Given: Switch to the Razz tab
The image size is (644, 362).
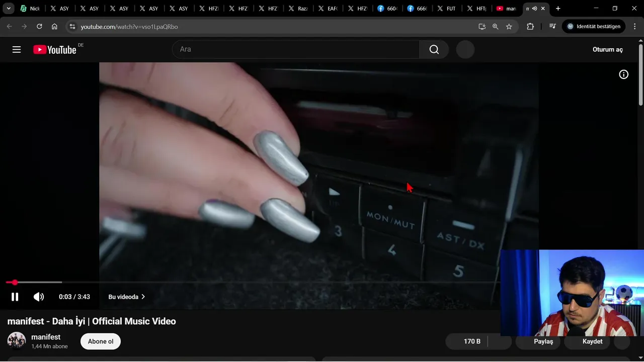Looking at the screenshot, I should pyautogui.click(x=298, y=9).
